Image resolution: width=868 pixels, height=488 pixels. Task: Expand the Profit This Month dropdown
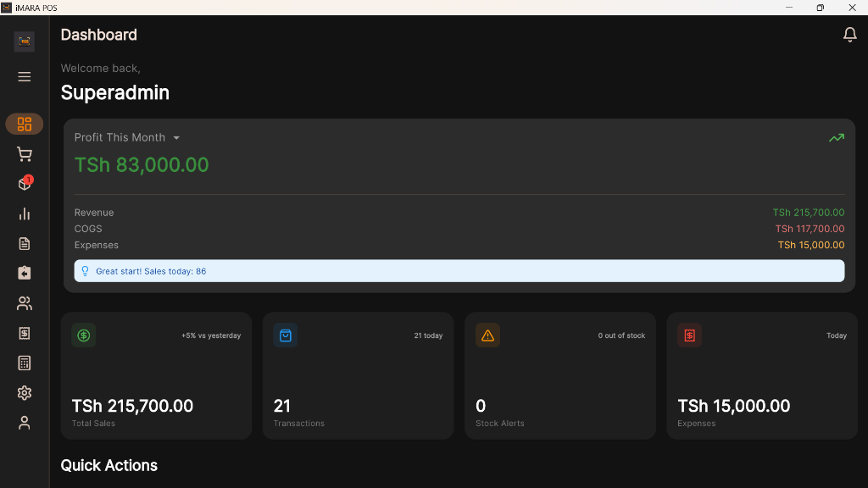(x=127, y=137)
